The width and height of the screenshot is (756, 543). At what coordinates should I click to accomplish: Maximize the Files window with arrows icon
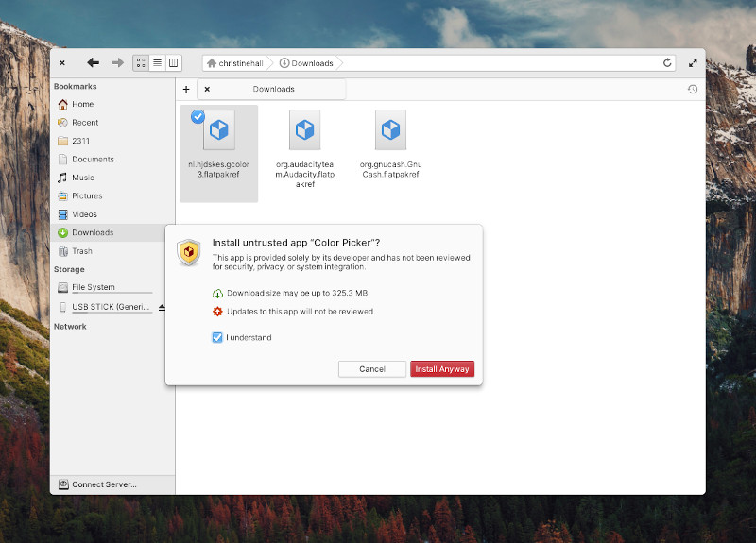pyautogui.click(x=693, y=63)
